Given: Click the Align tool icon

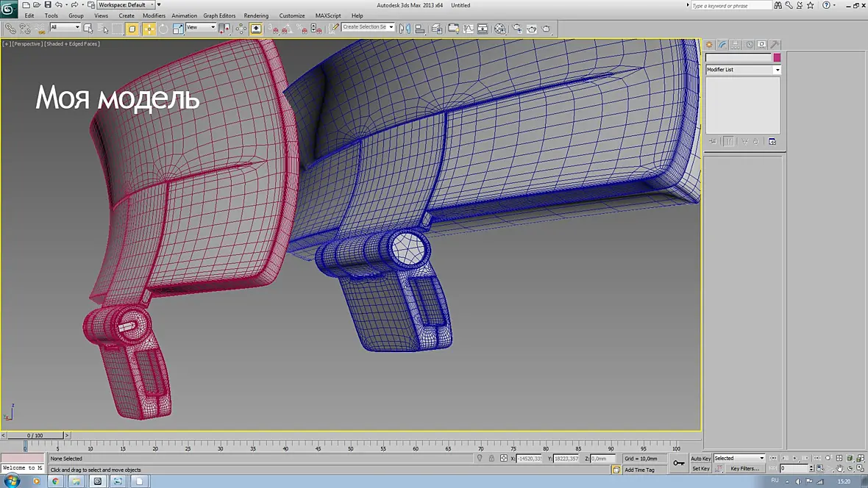Looking at the screenshot, I should [419, 29].
